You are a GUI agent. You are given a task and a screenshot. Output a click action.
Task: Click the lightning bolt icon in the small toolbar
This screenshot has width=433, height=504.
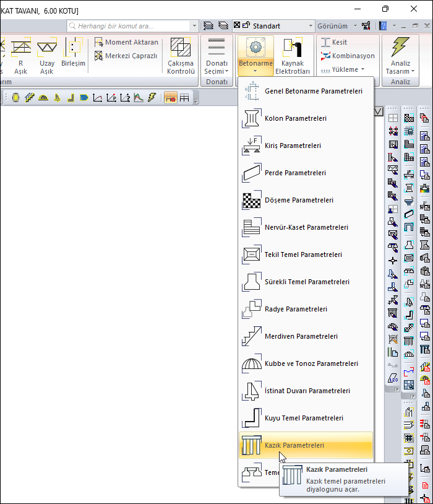click(152, 97)
